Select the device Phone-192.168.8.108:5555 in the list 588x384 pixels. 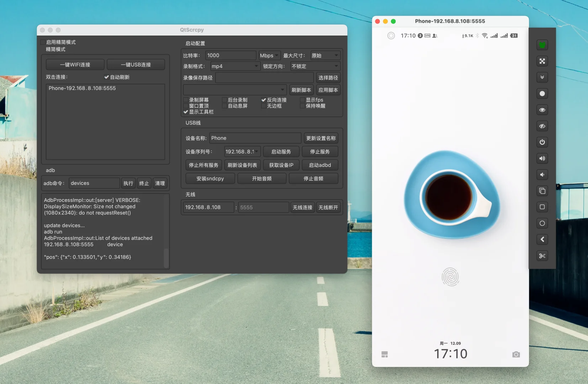pyautogui.click(x=82, y=88)
